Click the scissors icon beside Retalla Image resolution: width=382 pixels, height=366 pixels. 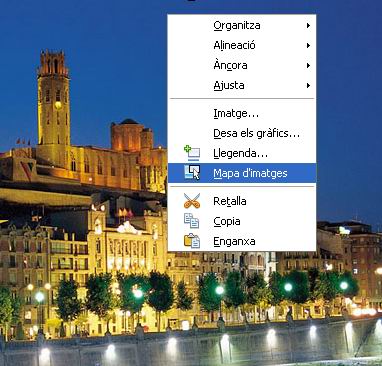pyautogui.click(x=192, y=201)
